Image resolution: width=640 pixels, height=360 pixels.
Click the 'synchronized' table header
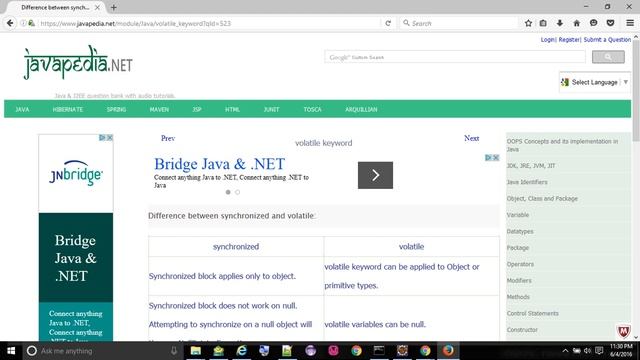[236, 247]
